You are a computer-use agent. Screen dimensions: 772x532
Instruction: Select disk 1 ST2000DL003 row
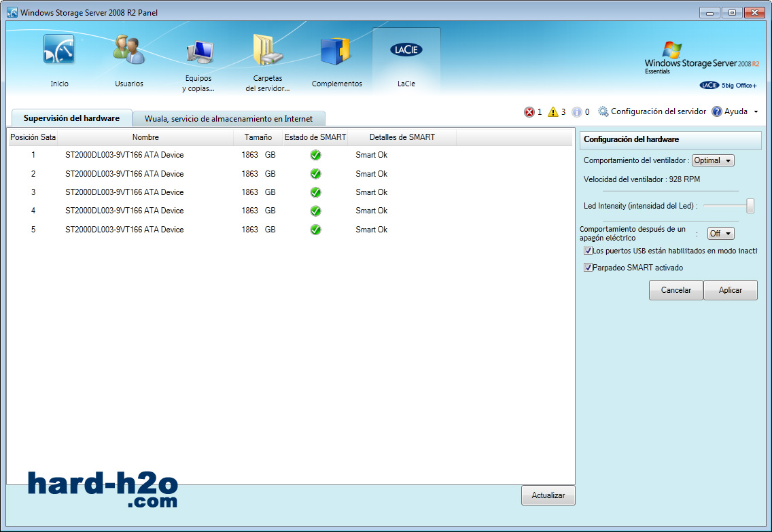click(290, 155)
